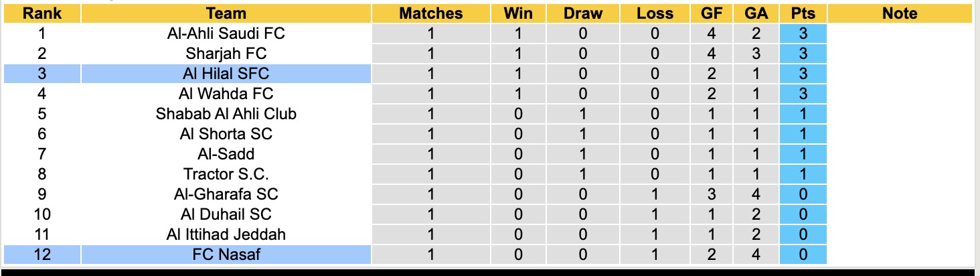Click the Pts cell for Al-Sadd
The height and width of the screenshot is (276, 980).
pyautogui.click(x=803, y=154)
